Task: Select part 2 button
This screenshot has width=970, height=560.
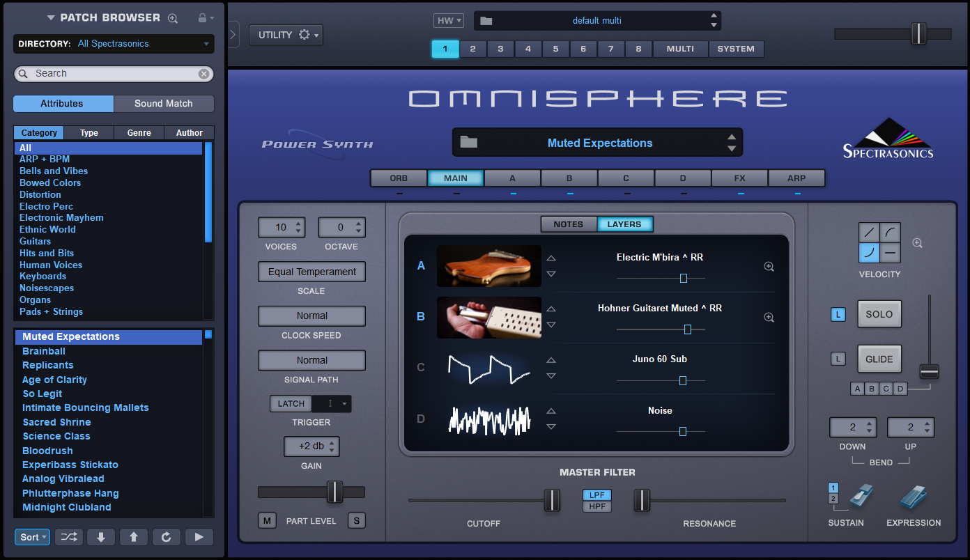Action: coord(473,49)
